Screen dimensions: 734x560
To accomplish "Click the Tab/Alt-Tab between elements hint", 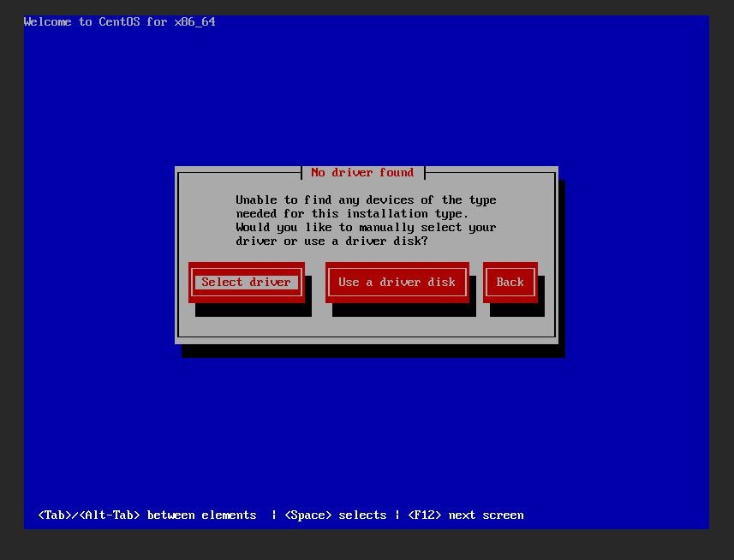I will pos(147,515).
